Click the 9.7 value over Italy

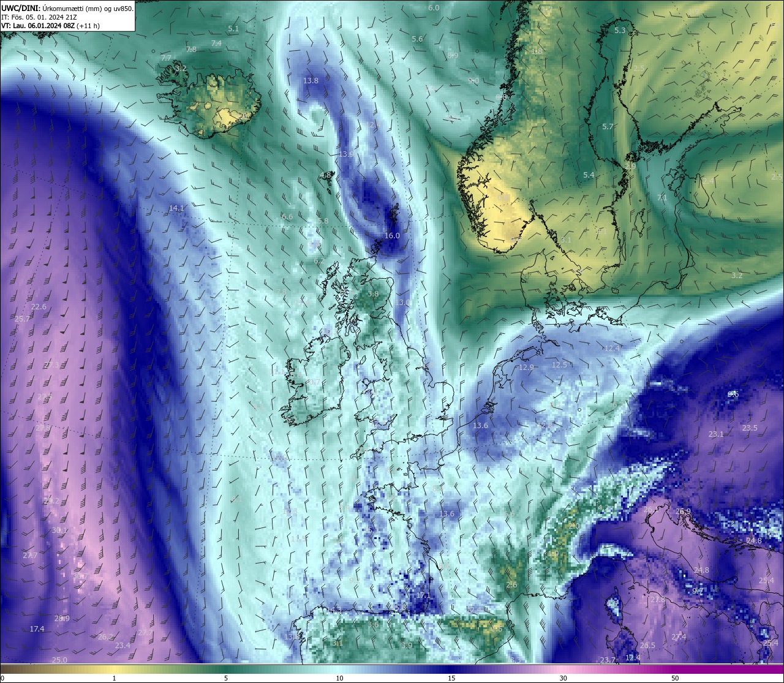pyautogui.click(x=698, y=591)
